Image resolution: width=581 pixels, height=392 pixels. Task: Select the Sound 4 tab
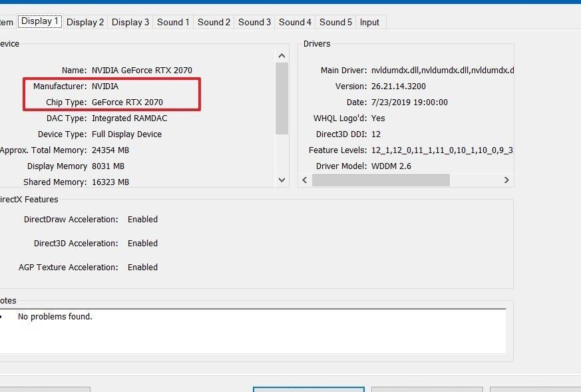(295, 22)
